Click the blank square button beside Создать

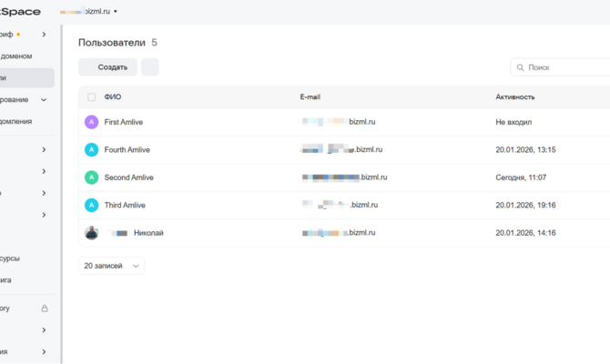point(150,67)
